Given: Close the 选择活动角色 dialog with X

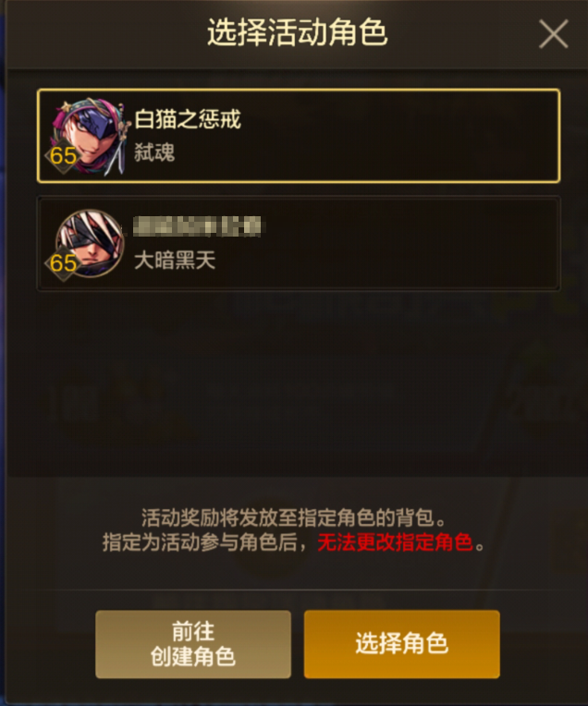Looking at the screenshot, I should click(553, 34).
